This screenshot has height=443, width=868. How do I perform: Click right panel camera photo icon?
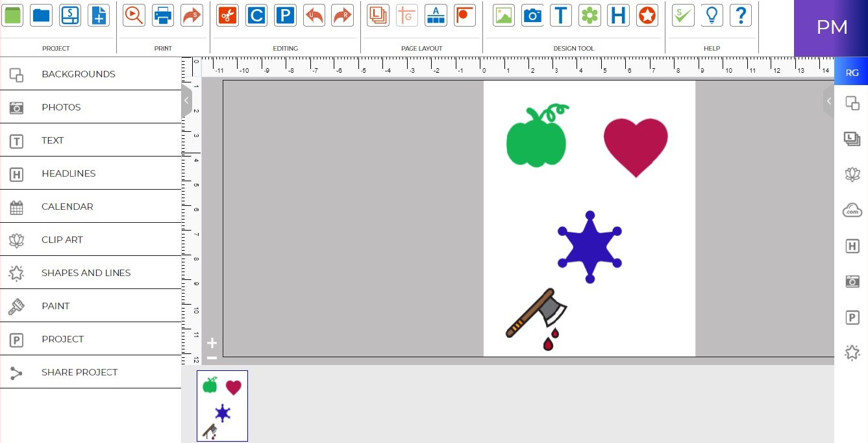click(x=852, y=281)
